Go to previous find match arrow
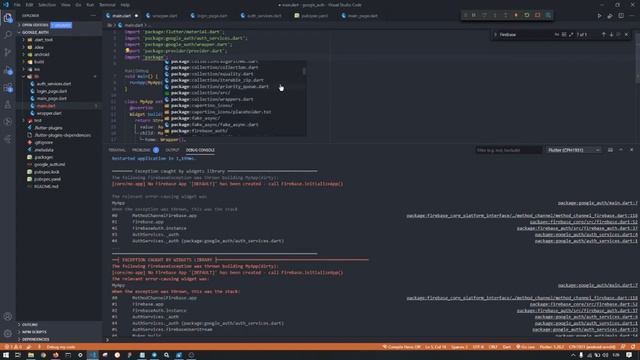The width and height of the screenshot is (640, 360). point(603,35)
